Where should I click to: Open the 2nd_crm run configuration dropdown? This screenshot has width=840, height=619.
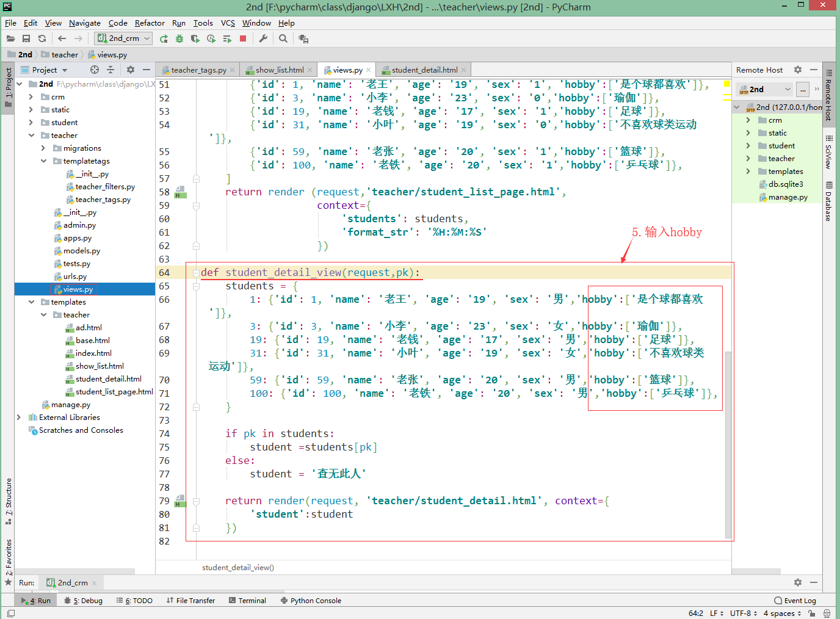(x=123, y=38)
